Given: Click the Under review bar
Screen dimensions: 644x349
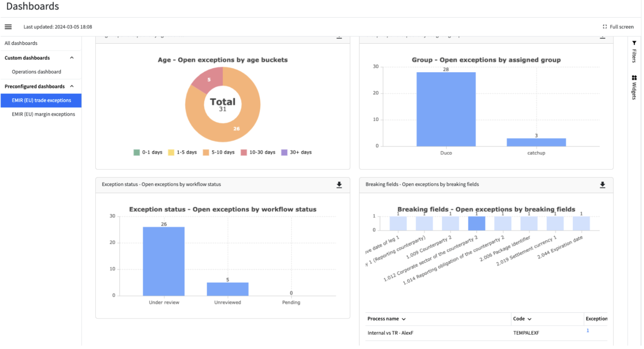Looking at the screenshot, I should [x=164, y=261].
